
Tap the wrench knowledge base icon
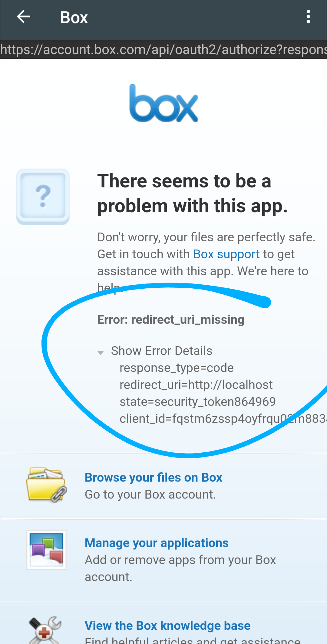click(x=45, y=630)
